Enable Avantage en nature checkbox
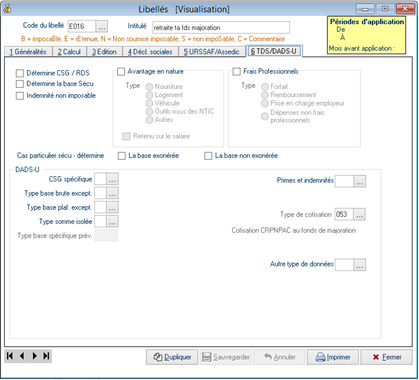The image size is (419, 380). (121, 71)
